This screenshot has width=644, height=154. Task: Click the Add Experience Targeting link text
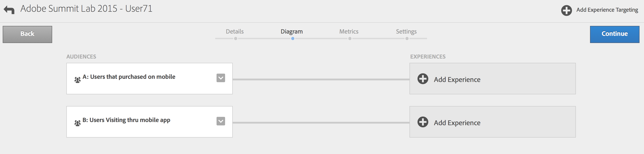607,10
